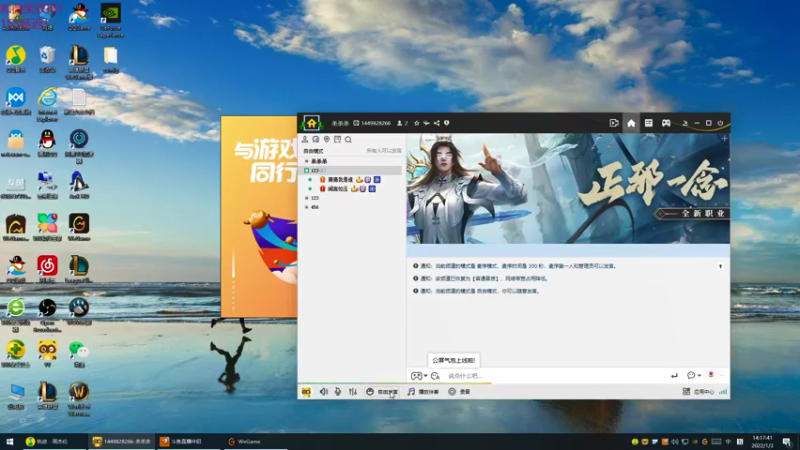Click the search icon in sidebar toolbar
800x450 pixels.
(x=348, y=139)
